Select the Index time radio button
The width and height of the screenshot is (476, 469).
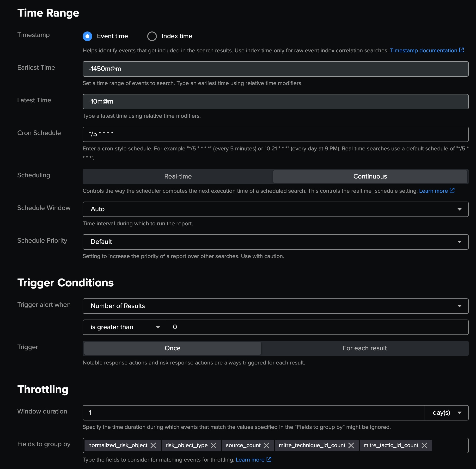[152, 36]
